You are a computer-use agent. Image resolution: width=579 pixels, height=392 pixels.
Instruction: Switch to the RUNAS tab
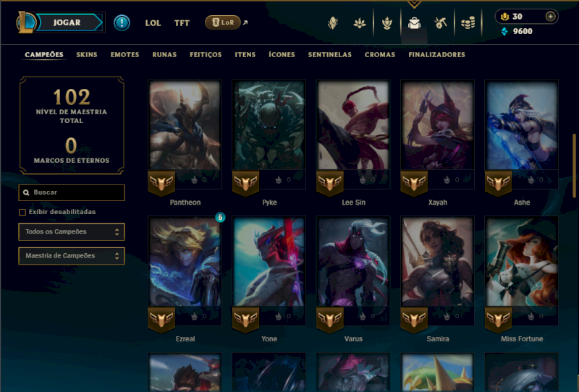[164, 55]
